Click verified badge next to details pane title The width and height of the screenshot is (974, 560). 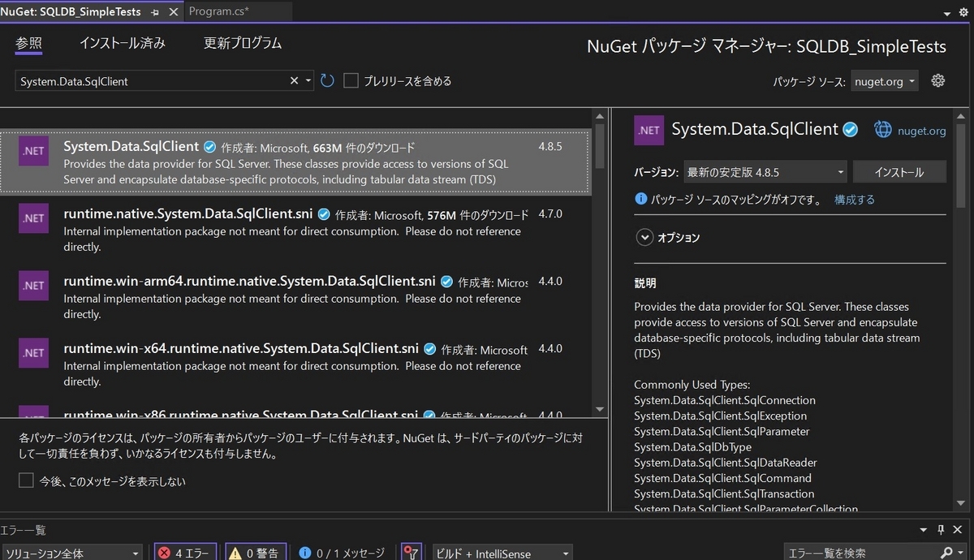pos(851,130)
